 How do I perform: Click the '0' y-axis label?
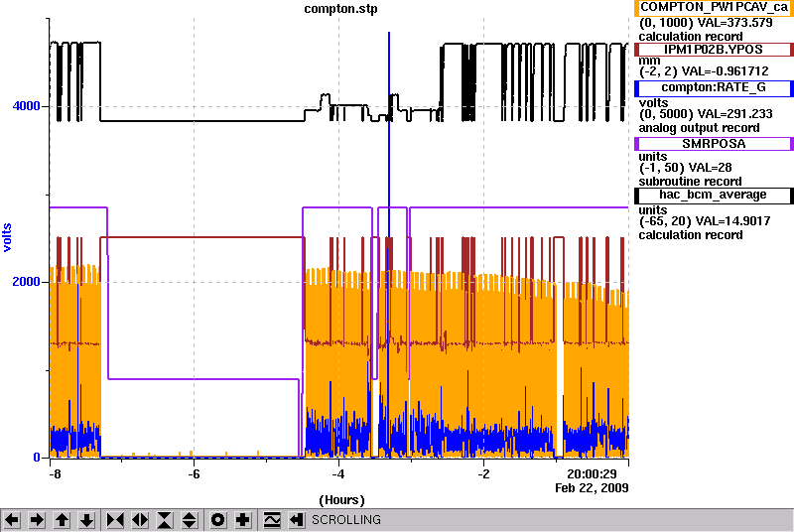[x=37, y=458]
